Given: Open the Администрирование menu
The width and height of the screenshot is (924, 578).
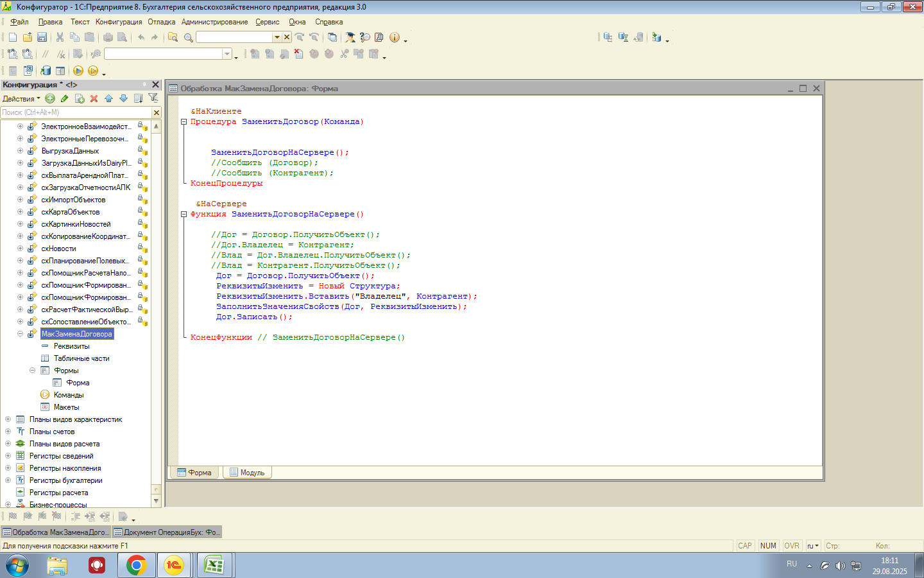Looking at the screenshot, I should tap(214, 22).
